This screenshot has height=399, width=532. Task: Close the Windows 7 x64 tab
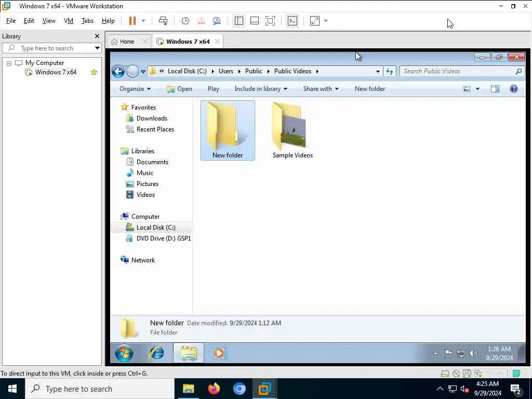point(217,42)
